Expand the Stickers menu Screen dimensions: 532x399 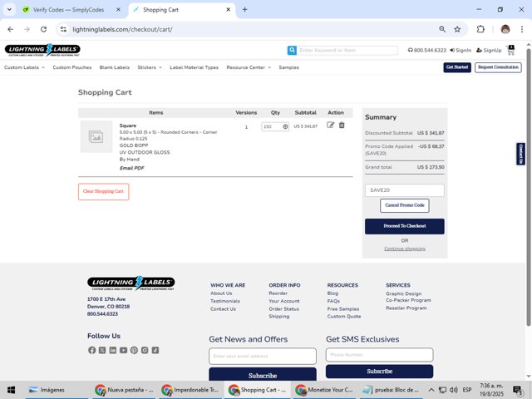click(x=150, y=67)
